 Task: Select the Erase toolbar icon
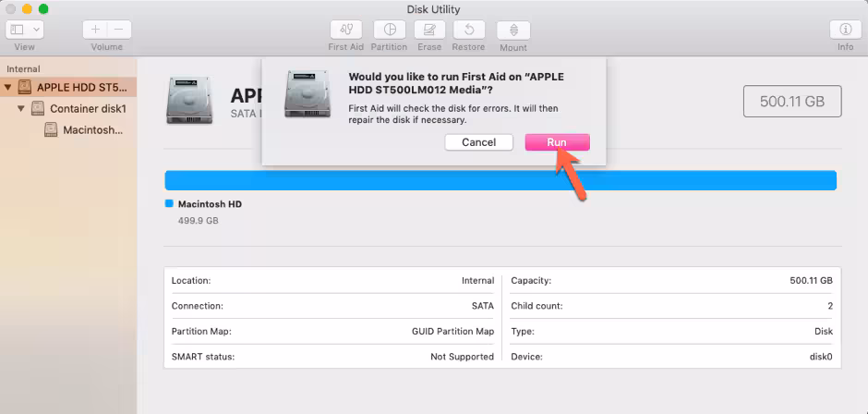click(x=429, y=30)
